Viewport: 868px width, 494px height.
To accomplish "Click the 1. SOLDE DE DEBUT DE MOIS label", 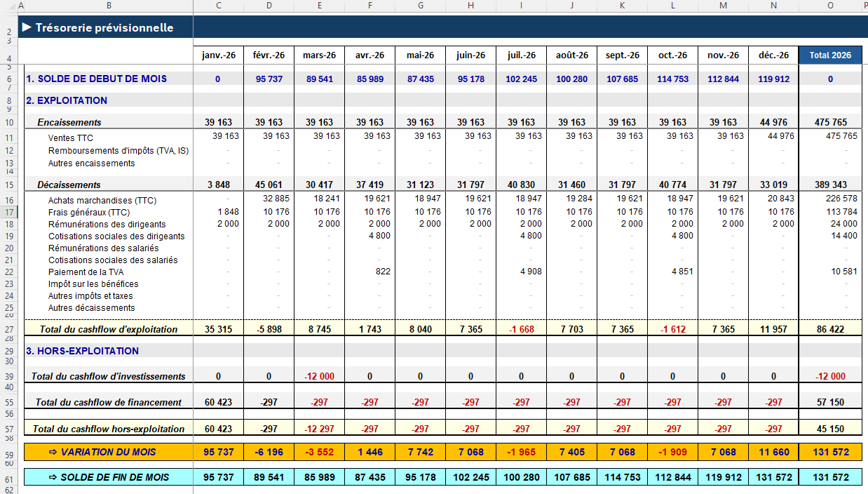I will [x=97, y=79].
